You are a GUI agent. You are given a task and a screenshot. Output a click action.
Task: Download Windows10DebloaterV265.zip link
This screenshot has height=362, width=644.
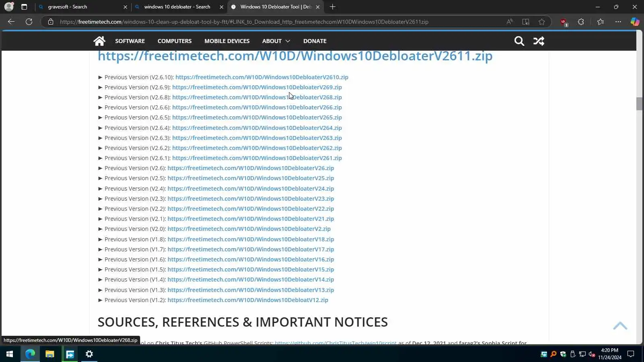pyautogui.click(x=257, y=117)
